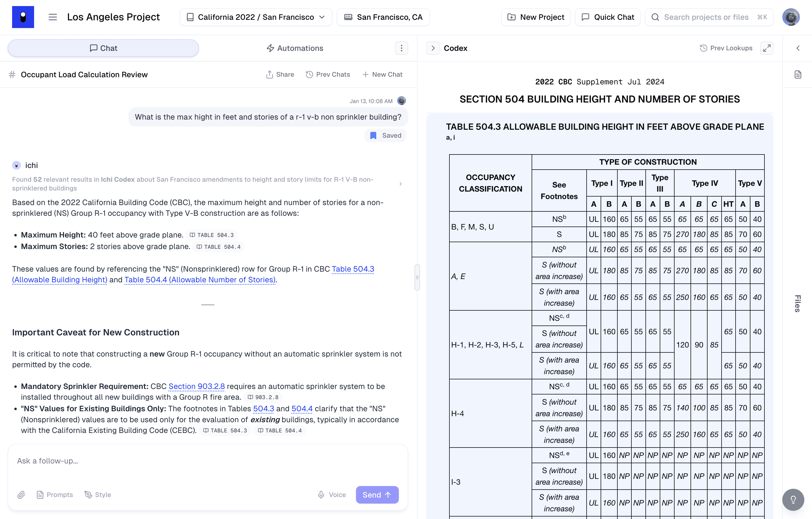Screen dimensions: 812x519
Task: Open the Files document icon
Action: (x=797, y=74)
